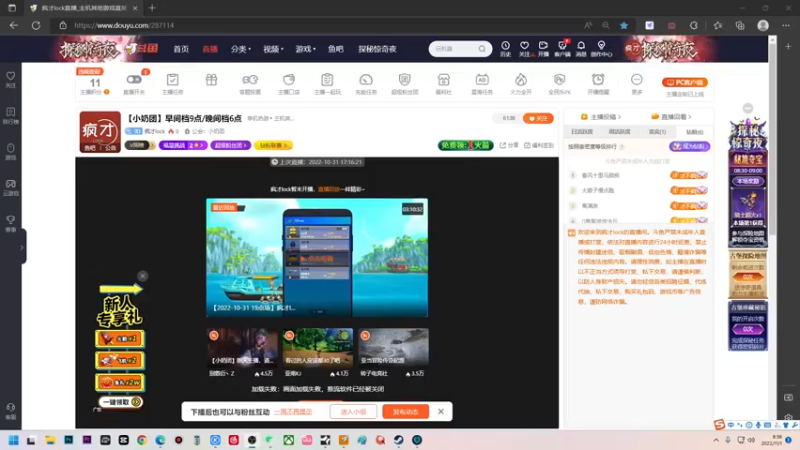800x450 pixels.
Task: Close the 新人专享礼 popup
Action: click(x=142, y=276)
